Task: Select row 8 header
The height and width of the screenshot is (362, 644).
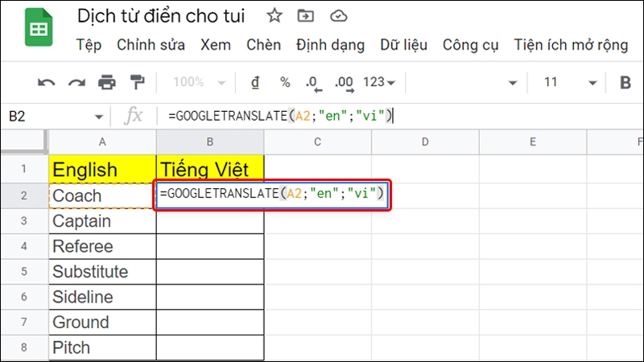Action: point(24,348)
